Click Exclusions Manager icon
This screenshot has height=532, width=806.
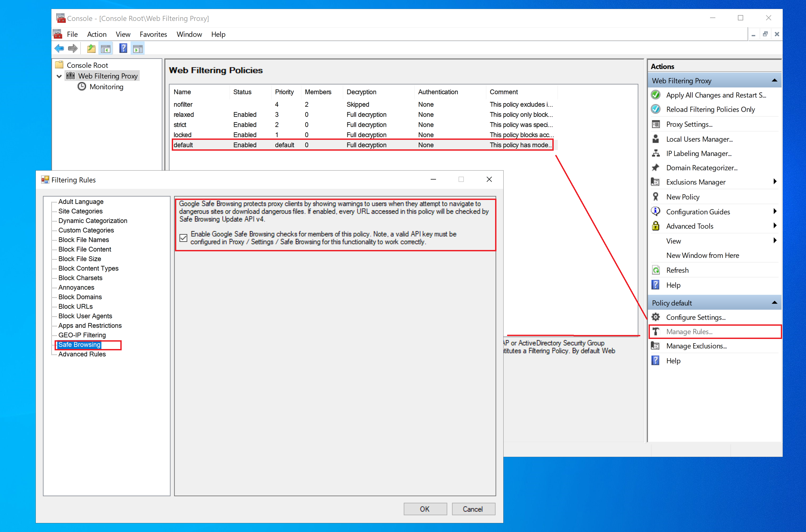click(x=656, y=182)
